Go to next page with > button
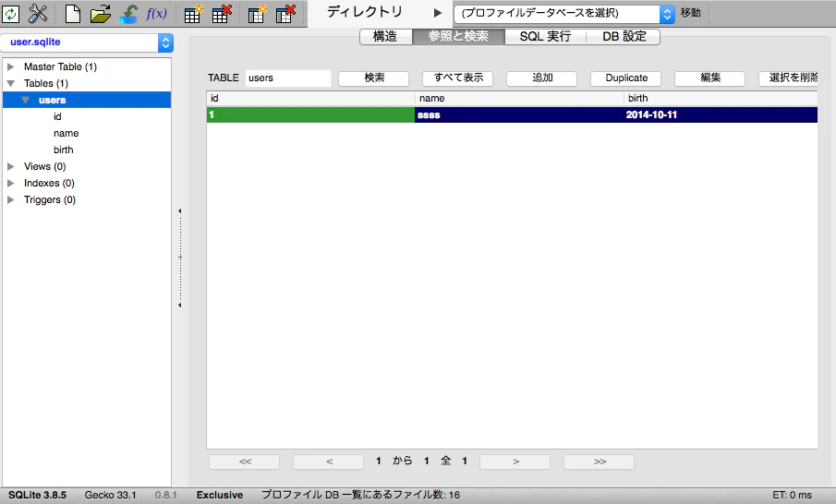836x504 pixels. pos(515,462)
